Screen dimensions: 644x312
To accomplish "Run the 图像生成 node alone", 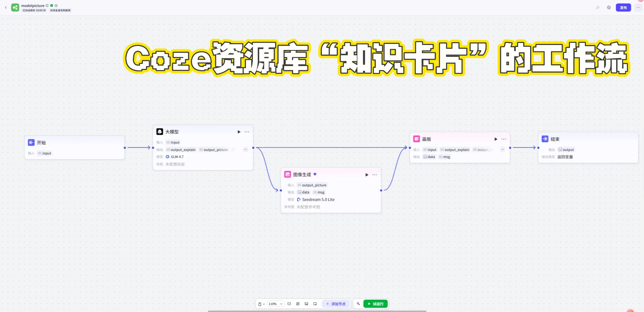I will [x=367, y=175].
